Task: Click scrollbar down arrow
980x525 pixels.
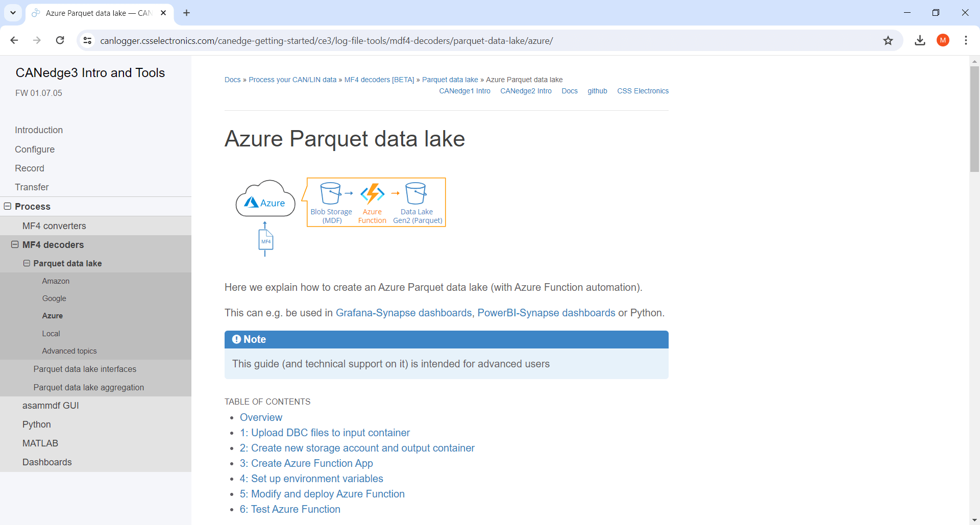Action: coord(974,520)
